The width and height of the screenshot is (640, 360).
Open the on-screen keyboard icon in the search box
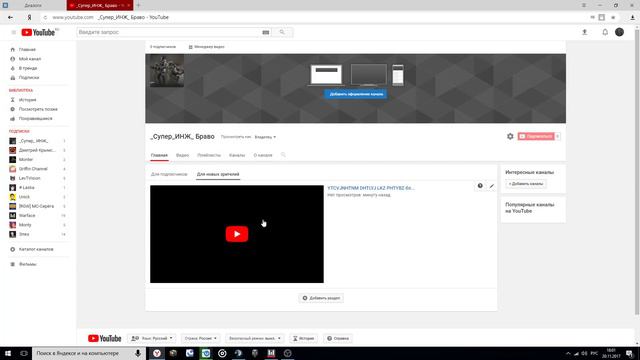click(266, 32)
